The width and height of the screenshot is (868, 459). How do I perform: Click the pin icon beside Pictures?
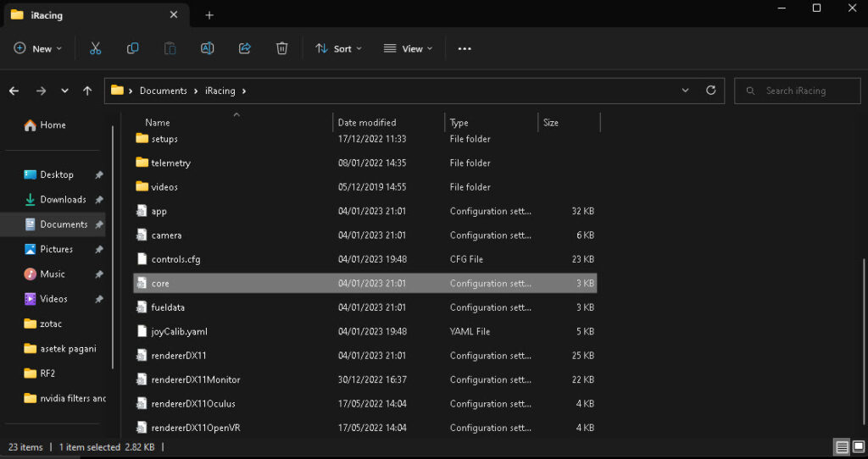coord(99,250)
